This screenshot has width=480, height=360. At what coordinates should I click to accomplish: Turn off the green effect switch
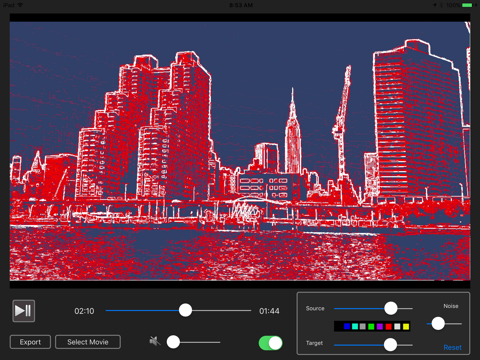pyautogui.click(x=270, y=343)
